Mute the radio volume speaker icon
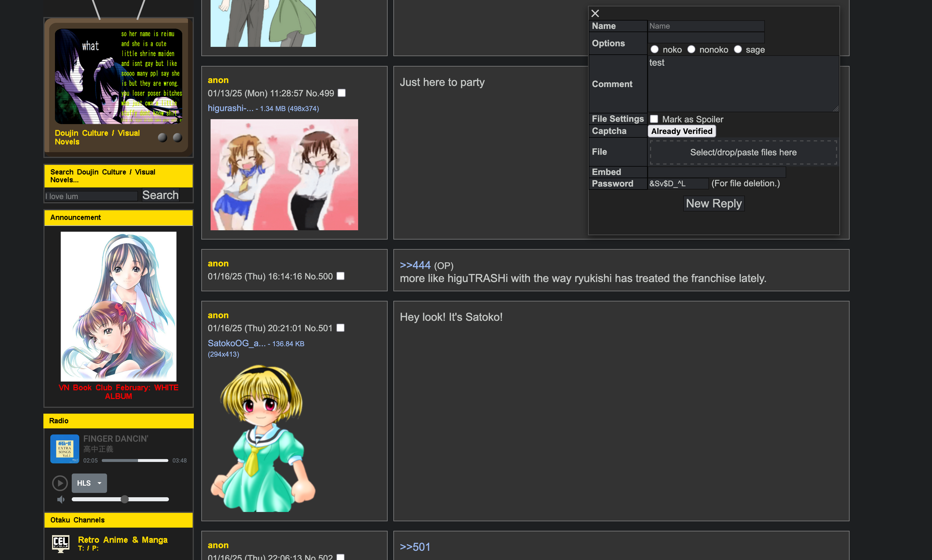 (x=60, y=499)
